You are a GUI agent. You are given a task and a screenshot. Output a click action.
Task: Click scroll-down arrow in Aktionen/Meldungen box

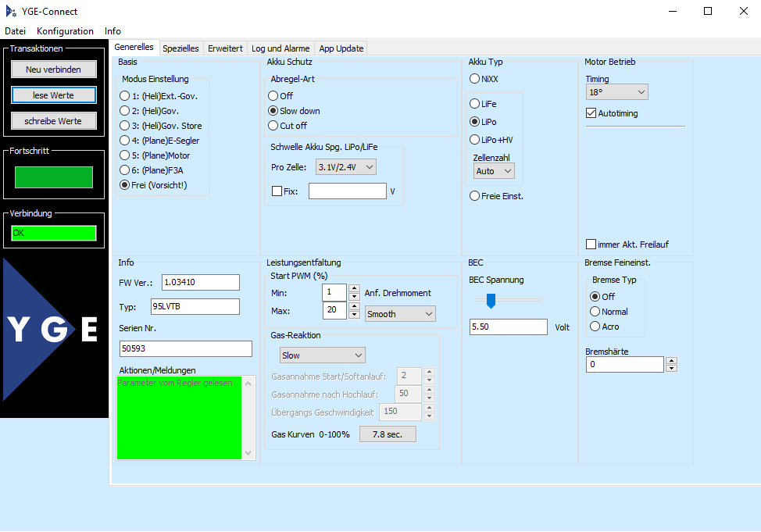(x=248, y=453)
